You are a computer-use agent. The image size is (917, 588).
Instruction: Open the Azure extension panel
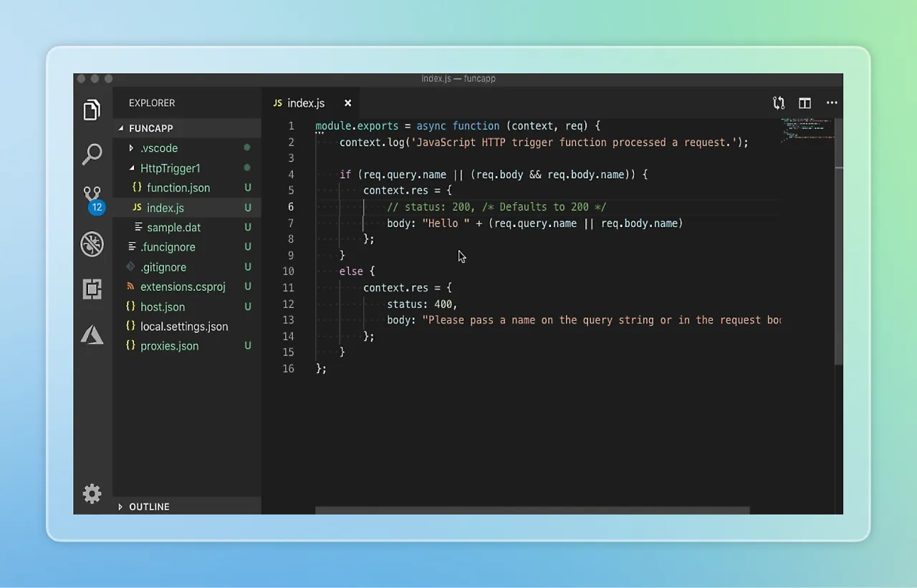(x=92, y=334)
